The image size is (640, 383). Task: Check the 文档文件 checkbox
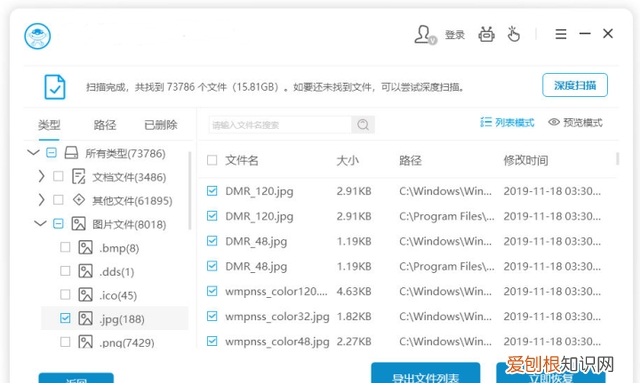click(58, 176)
